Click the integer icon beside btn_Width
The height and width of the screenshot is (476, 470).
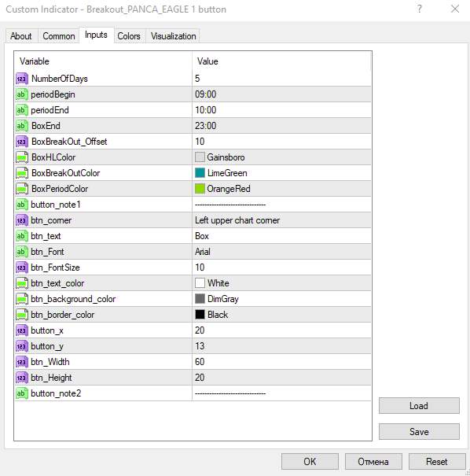click(22, 362)
